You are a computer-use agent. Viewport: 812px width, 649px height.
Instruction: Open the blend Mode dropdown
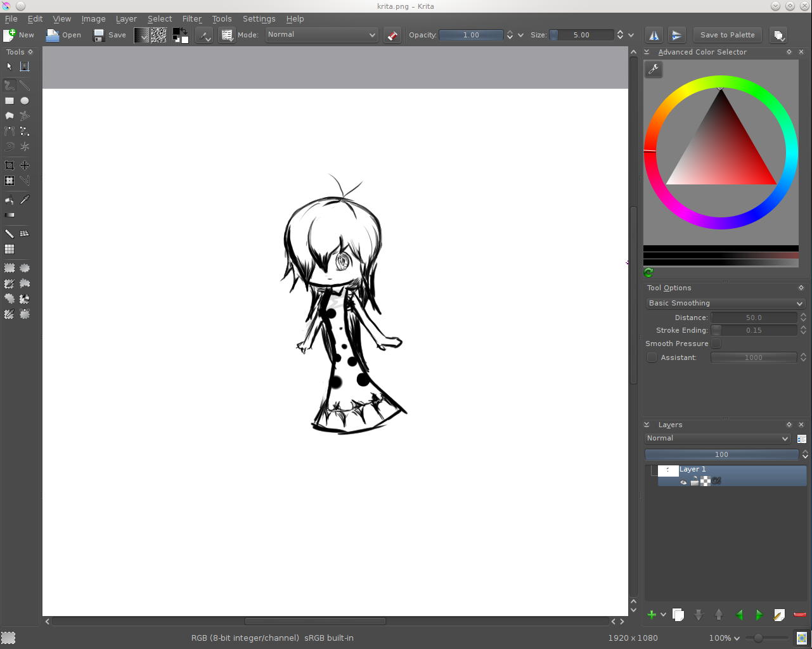click(321, 35)
